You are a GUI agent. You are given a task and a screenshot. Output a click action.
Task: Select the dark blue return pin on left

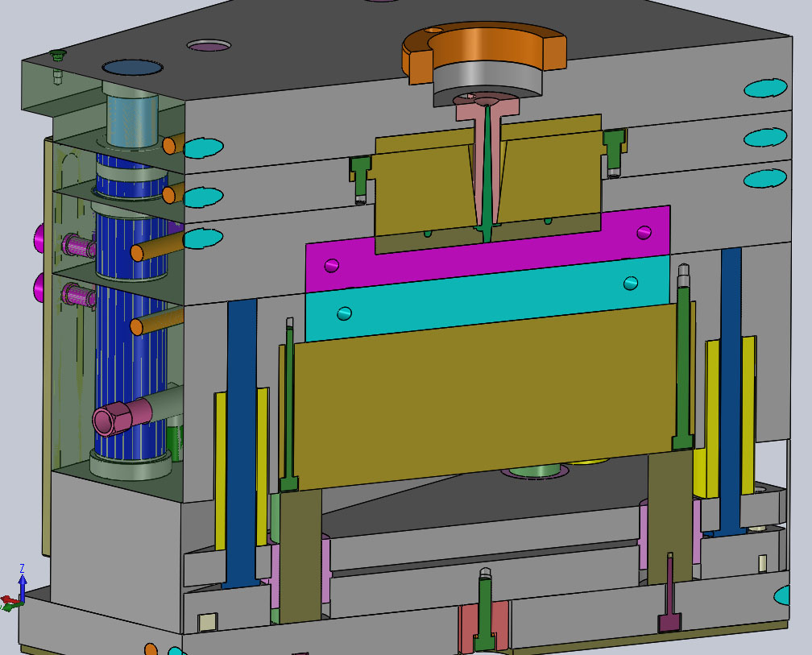[x=240, y=435]
